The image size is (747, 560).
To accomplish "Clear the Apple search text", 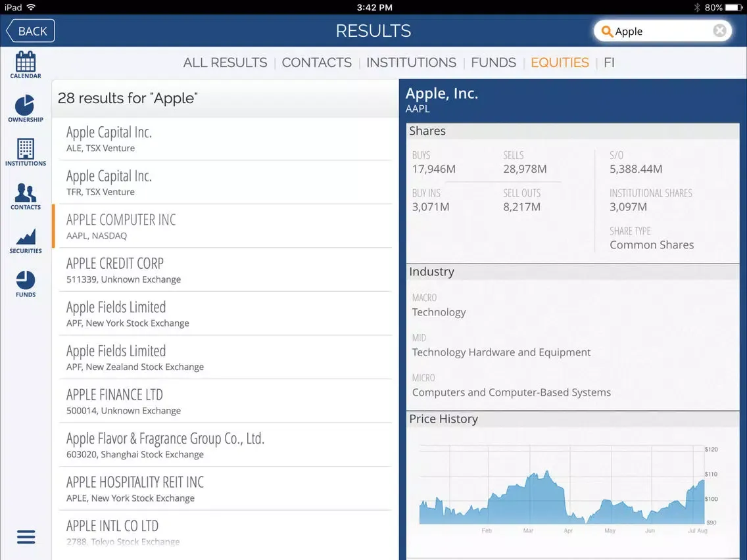I will [719, 31].
